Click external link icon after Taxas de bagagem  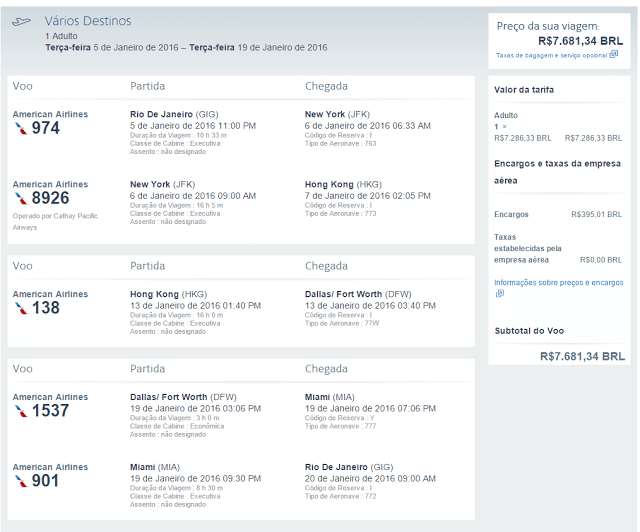(x=613, y=54)
